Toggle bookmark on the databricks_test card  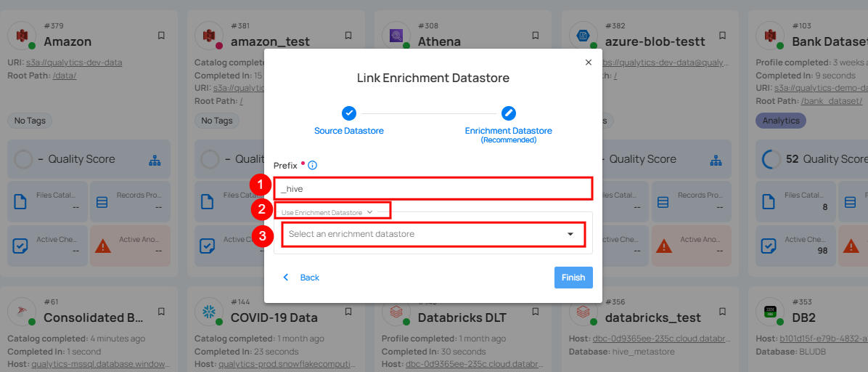(x=723, y=312)
